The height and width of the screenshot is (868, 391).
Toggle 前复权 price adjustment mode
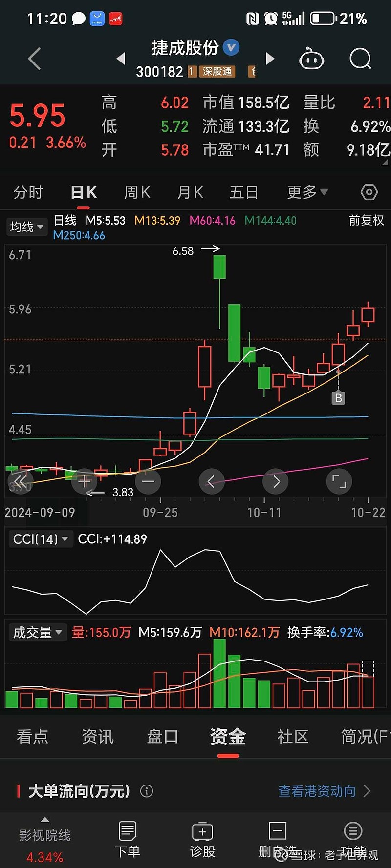click(366, 221)
